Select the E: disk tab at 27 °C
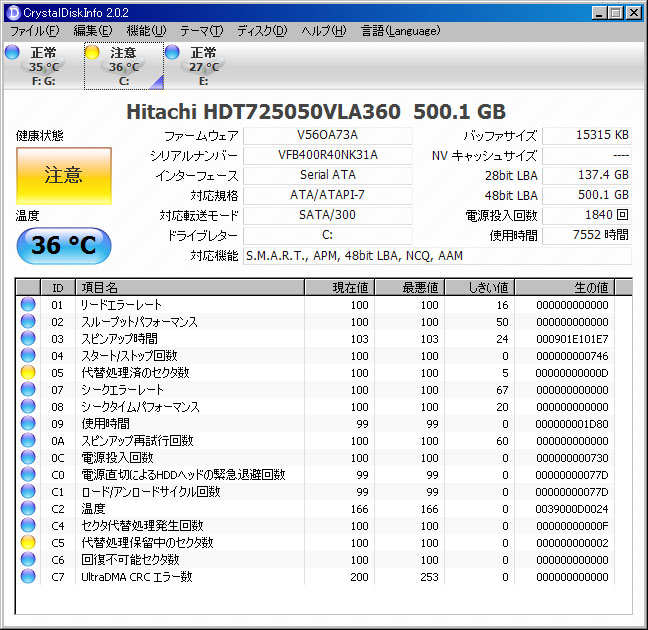 (x=204, y=66)
